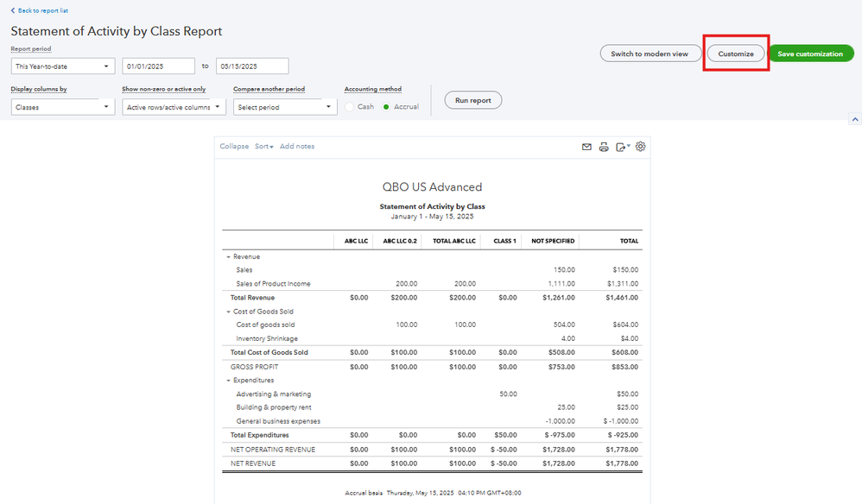This screenshot has width=862, height=504.
Task: Click the Run report button
Action: (472, 100)
